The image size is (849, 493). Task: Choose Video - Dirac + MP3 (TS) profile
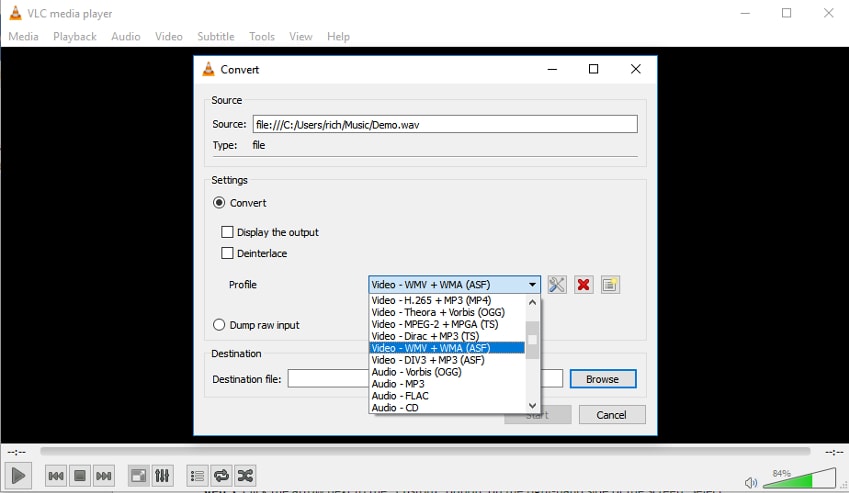click(x=447, y=336)
